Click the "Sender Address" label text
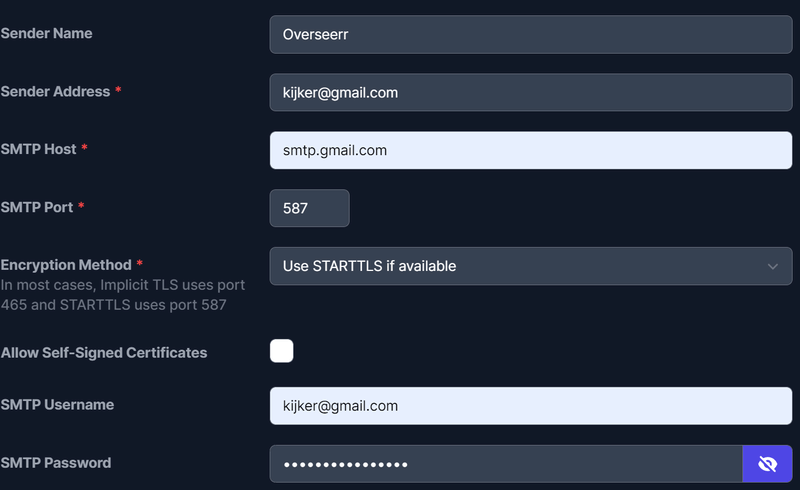 pyautogui.click(x=55, y=91)
